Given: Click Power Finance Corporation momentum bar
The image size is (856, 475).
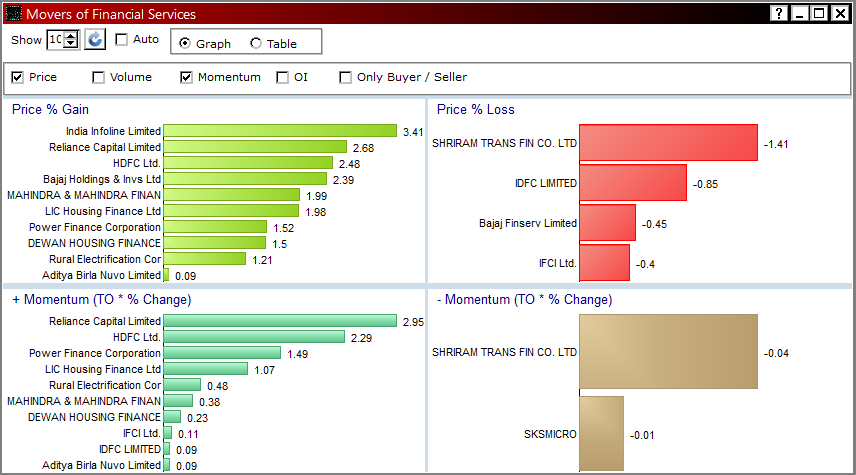Looking at the screenshot, I should (222, 353).
